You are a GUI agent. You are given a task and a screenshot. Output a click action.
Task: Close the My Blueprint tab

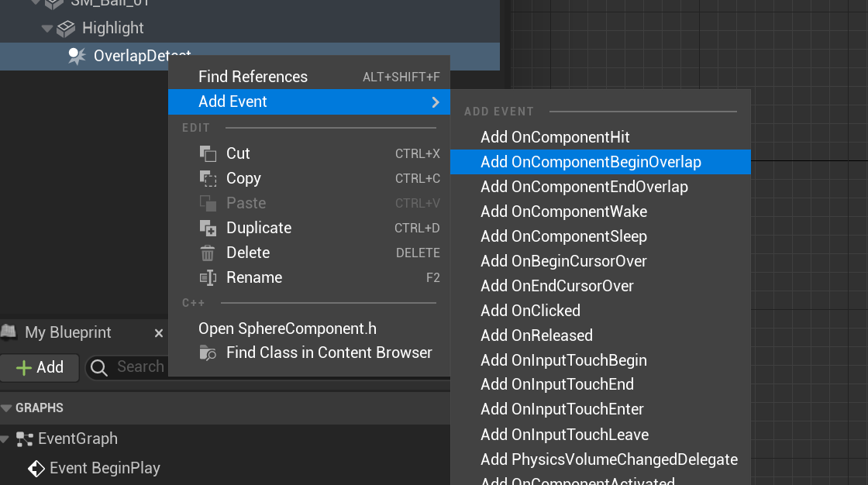pos(159,333)
